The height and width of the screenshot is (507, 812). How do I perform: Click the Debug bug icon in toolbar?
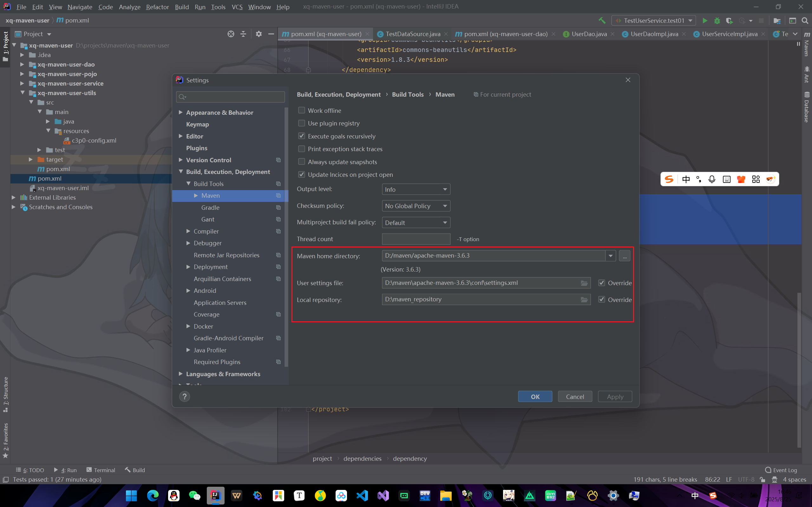717,21
